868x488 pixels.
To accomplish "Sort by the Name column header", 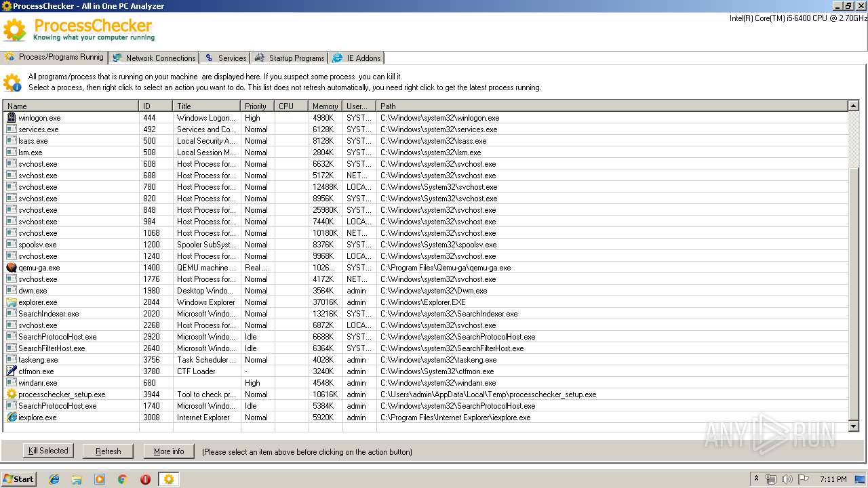I will 71,106.
